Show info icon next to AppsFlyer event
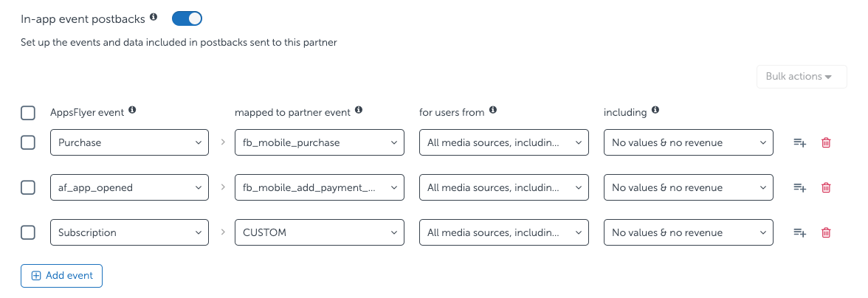 132,110
